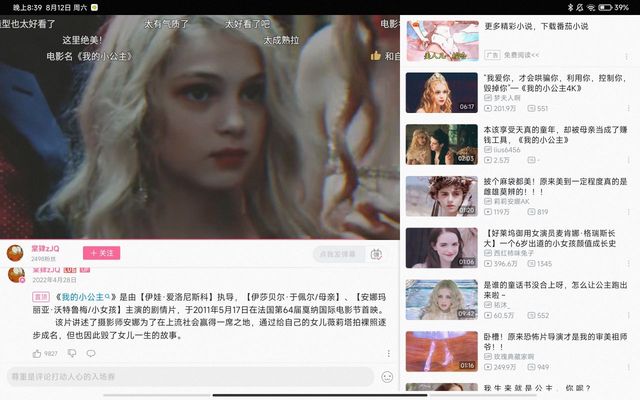Image resolution: width=640 pixels, height=400 pixels.
Task: Open emoji picker in comment box
Action: 387,377
